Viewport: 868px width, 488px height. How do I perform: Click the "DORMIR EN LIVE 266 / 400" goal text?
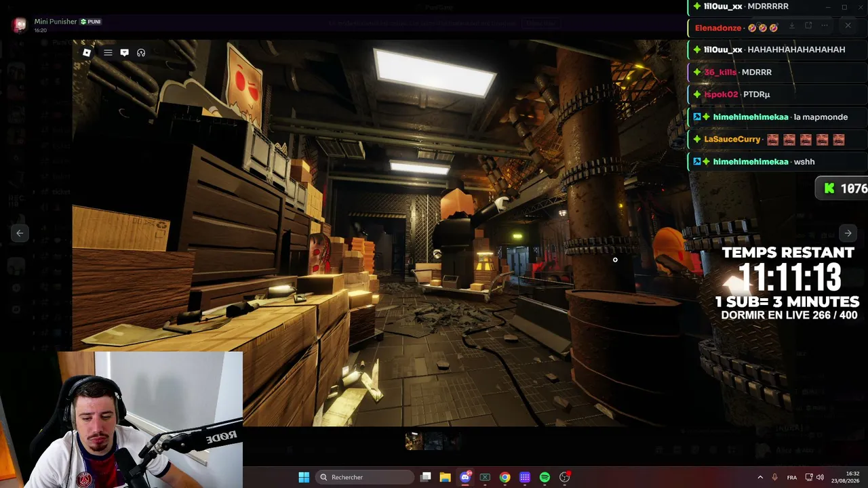789,315
